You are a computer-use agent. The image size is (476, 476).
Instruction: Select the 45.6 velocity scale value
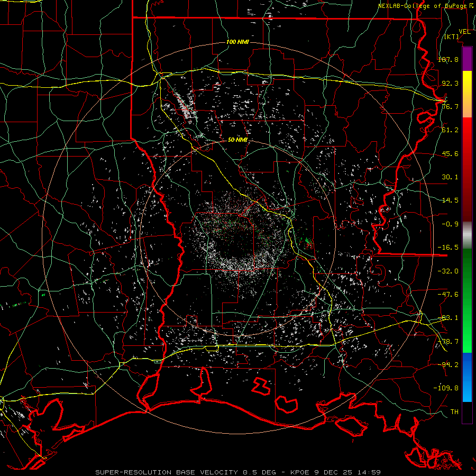450,153
